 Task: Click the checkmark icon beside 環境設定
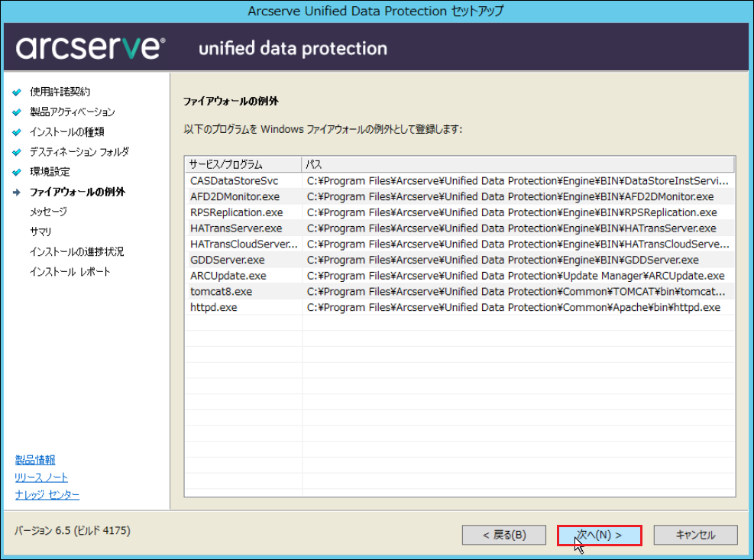click(17, 172)
